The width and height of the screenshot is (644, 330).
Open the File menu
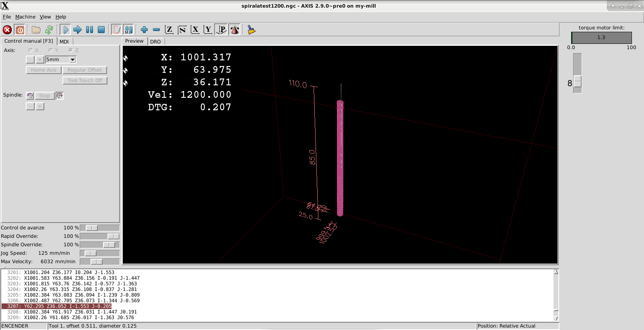coord(7,17)
